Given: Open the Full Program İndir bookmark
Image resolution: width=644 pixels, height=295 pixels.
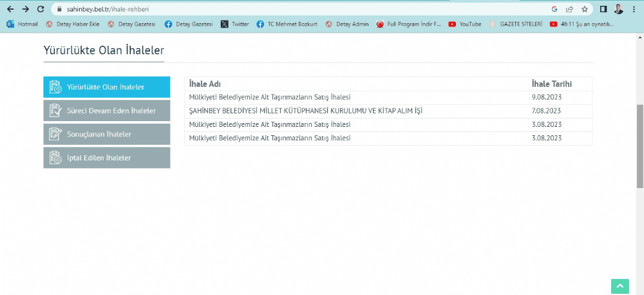Looking at the screenshot, I should pos(409,24).
